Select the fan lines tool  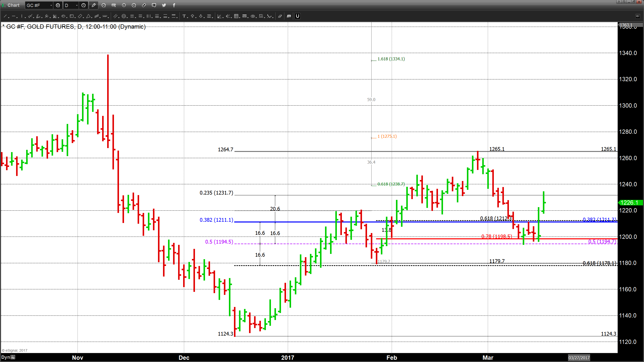[x=38, y=16]
